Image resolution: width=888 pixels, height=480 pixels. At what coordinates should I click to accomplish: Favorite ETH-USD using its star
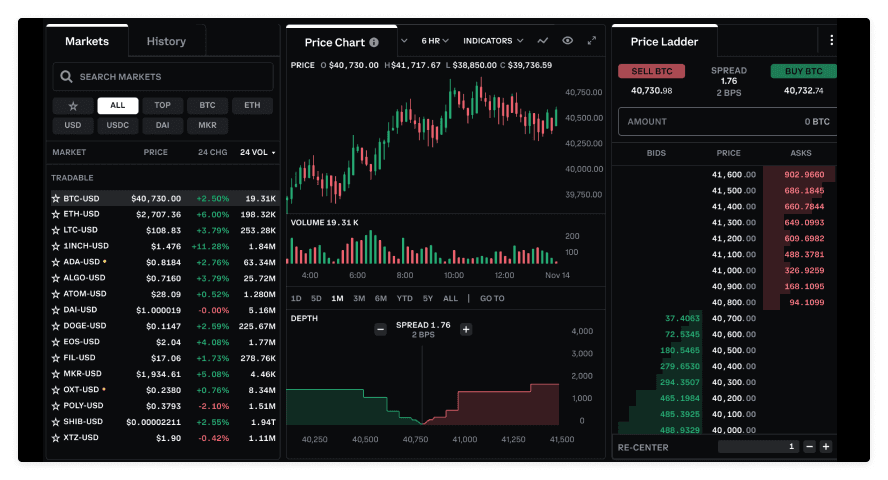[x=56, y=214]
